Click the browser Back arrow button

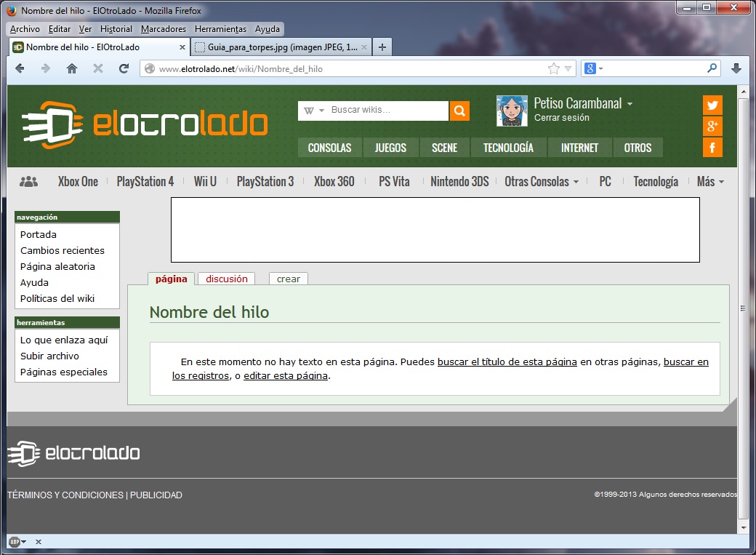point(20,68)
